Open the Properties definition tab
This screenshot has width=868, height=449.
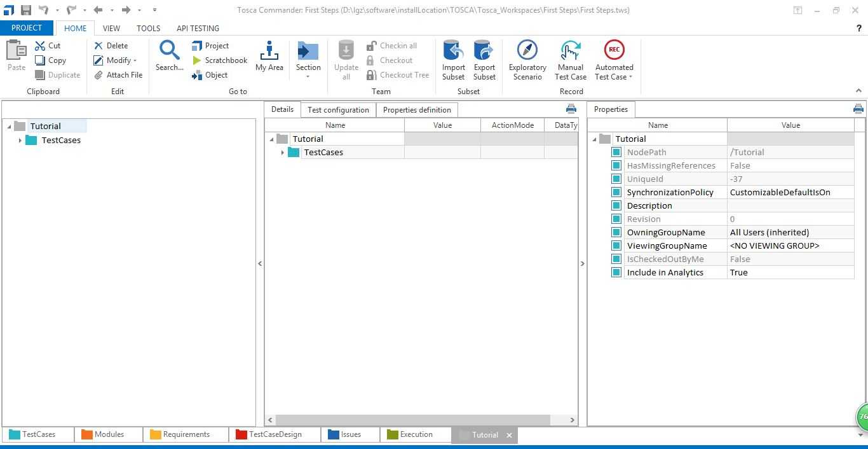pyautogui.click(x=417, y=110)
